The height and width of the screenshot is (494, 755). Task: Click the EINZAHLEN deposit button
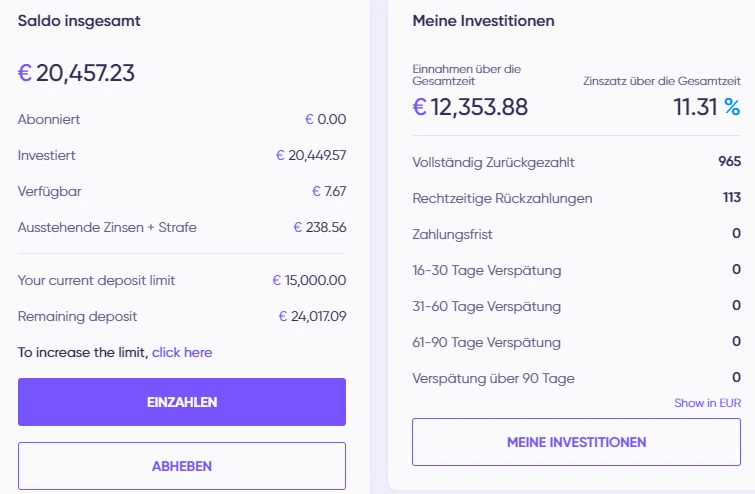pyautogui.click(x=182, y=402)
